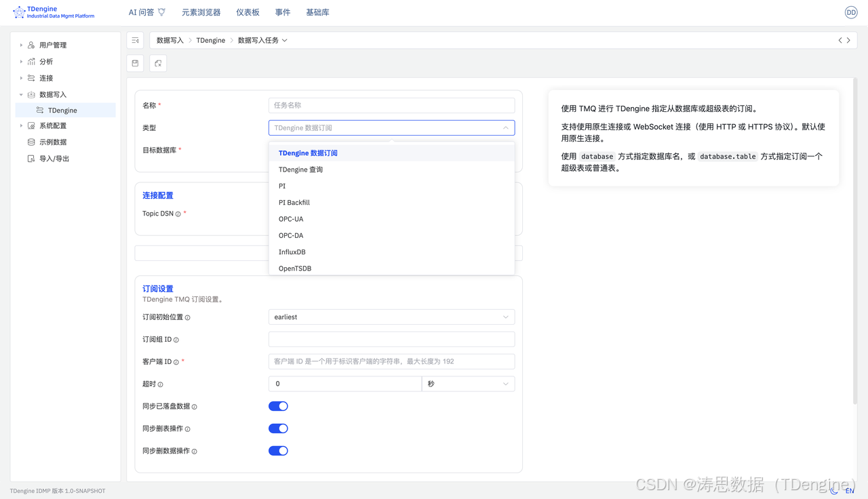This screenshot has height=499, width=868.
Task: Open 基础库 in top navigation
Action: click(317, 12)
